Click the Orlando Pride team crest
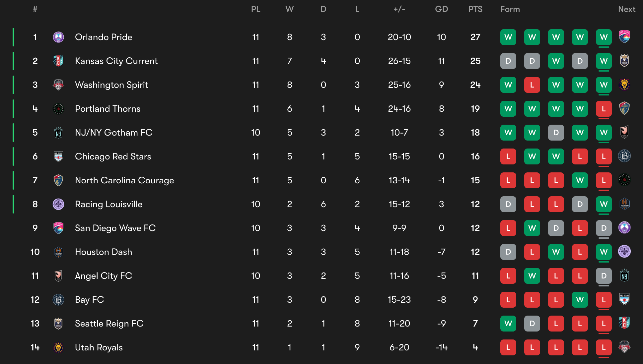643x364 pixels. coord(58,37)
